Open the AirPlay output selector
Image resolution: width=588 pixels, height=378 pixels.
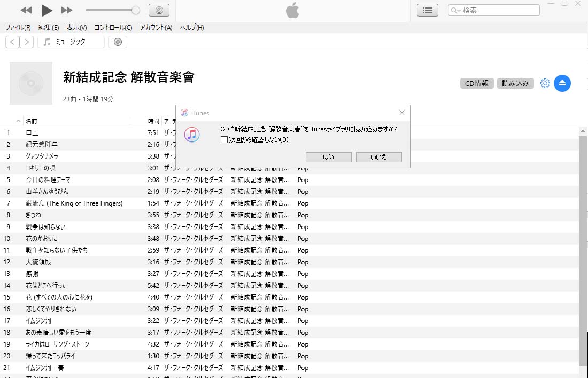tap(159, 10)
